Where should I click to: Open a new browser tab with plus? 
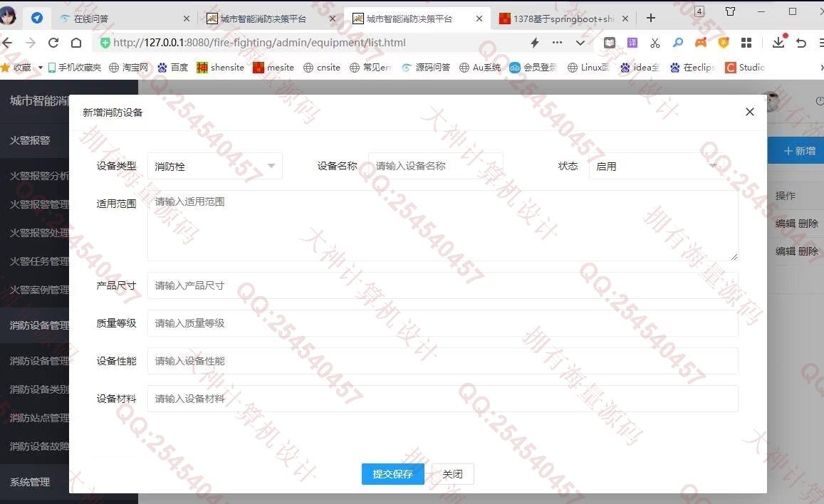point(650,19)
